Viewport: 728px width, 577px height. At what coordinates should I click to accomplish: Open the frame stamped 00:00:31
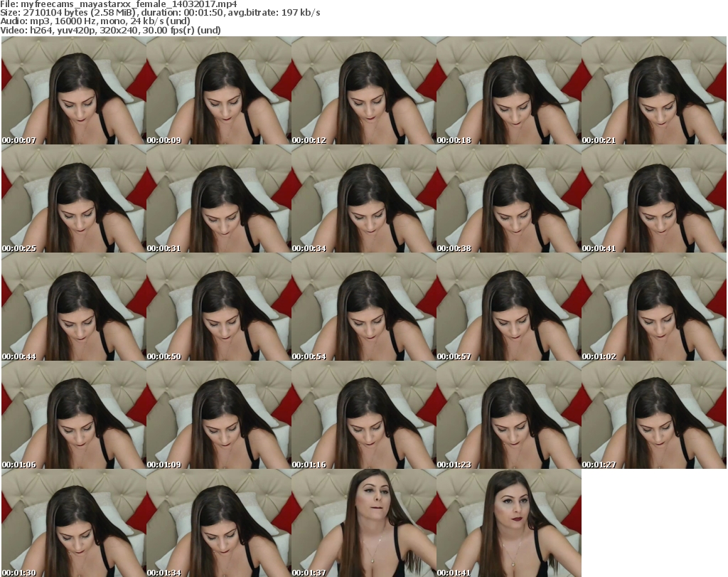[x=219, y=198]
